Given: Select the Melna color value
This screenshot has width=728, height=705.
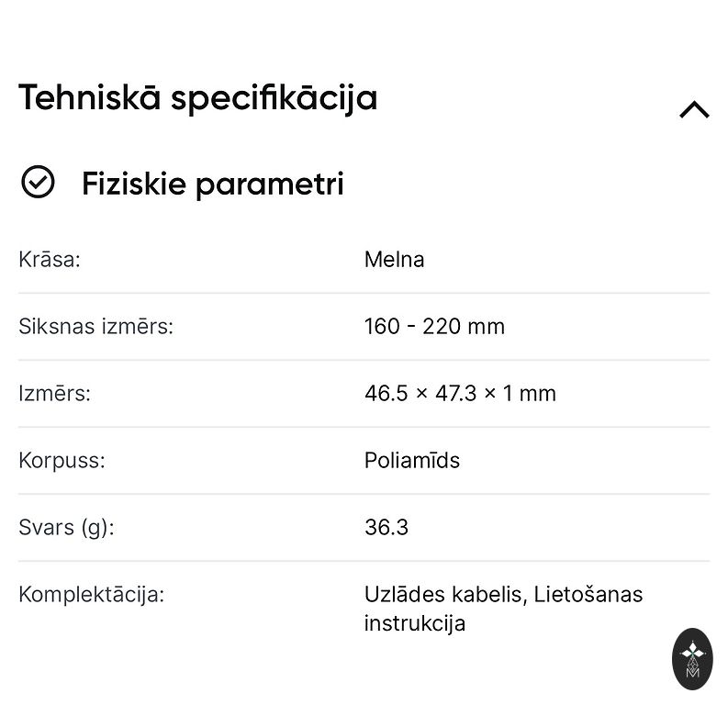Looking at the screenshot, I should pyautogui.click(x=394, y=259).
